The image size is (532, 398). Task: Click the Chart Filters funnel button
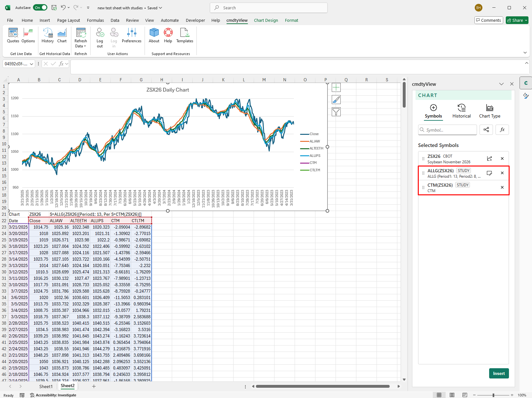point(336,112)
